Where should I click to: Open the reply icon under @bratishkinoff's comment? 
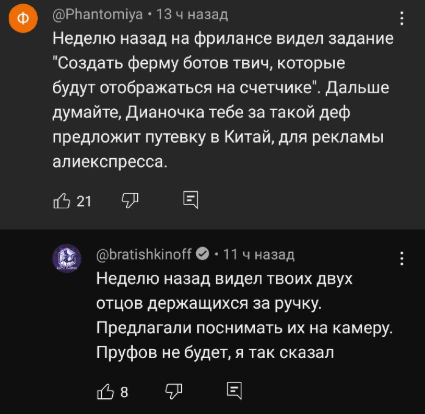[x=235, y=390]
